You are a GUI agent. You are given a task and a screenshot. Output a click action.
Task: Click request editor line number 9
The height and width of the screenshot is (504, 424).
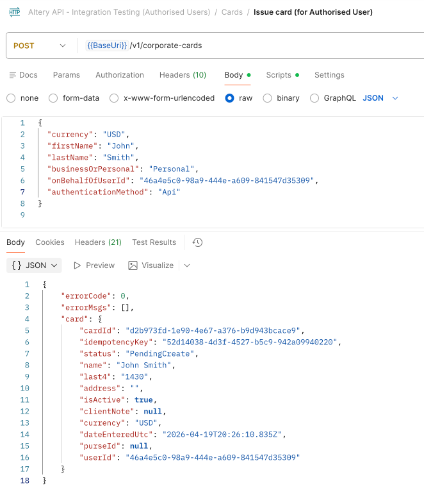pos(22,215)
